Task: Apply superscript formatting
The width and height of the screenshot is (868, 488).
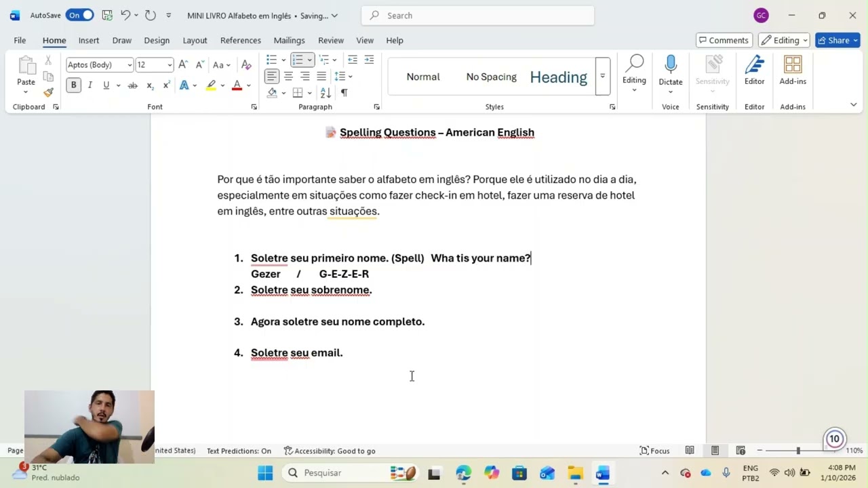Action: point(166,85)
